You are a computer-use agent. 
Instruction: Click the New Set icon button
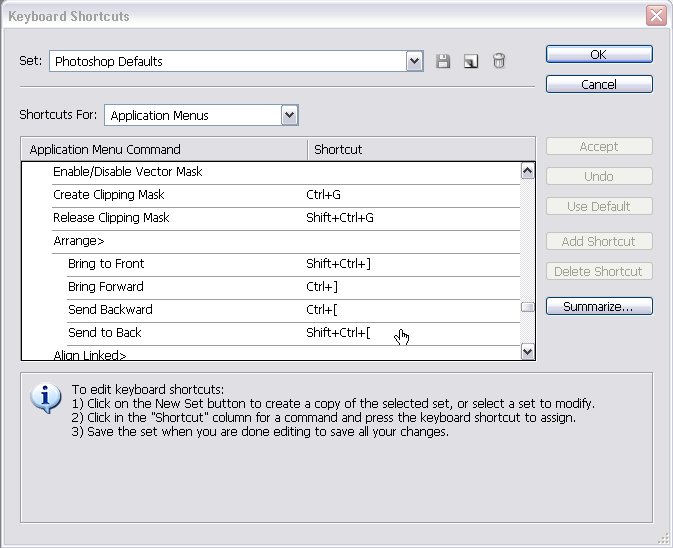(x=471, y=61)
